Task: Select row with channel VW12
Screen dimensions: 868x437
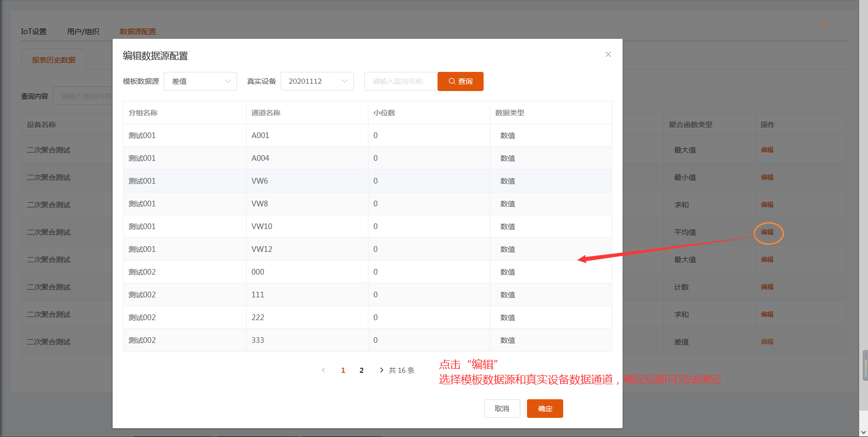Action: [x=367, y=249]
